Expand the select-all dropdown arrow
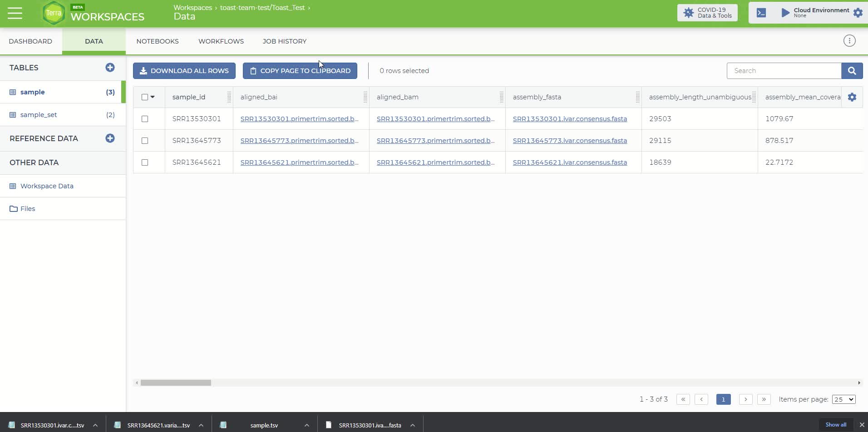868x432 pixels. (x=153, y=97)
